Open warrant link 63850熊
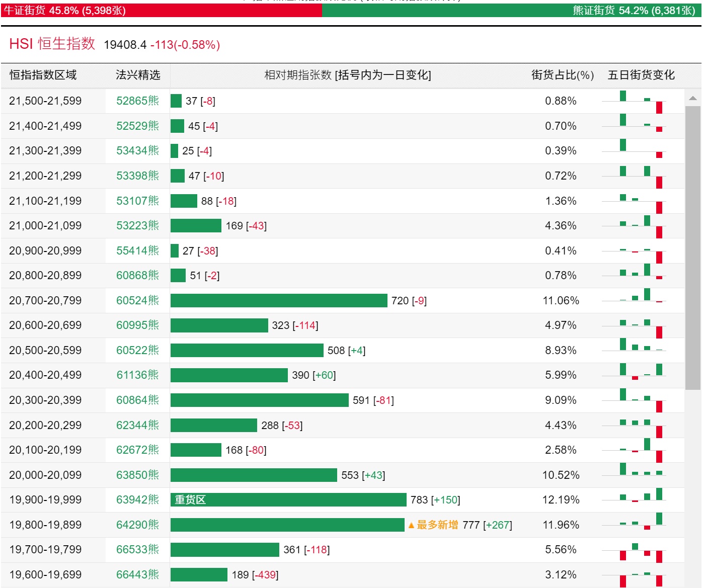Image resolution: width=703 pixels, height=588 pixels. point(137,475)
